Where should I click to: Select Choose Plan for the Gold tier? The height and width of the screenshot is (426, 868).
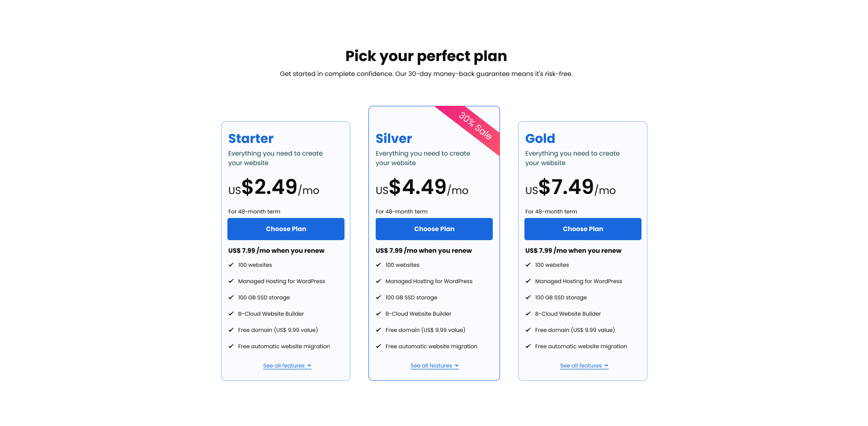[583, 229]
